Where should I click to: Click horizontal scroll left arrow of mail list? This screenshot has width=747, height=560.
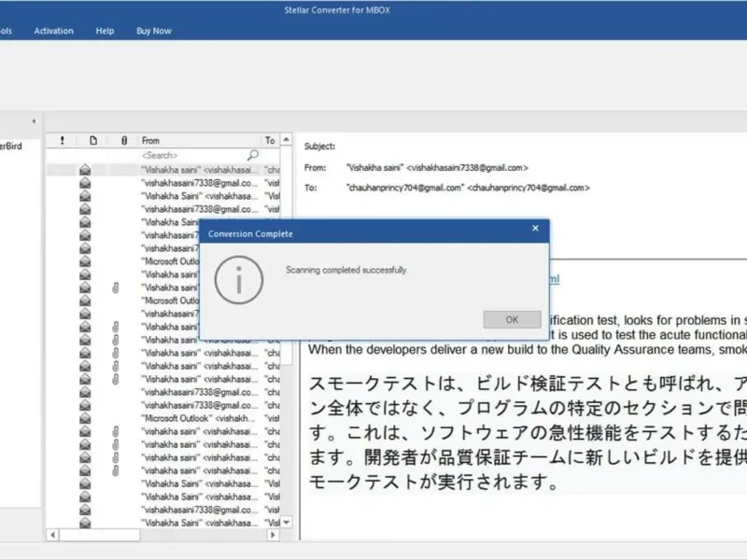tap(52, 535)
